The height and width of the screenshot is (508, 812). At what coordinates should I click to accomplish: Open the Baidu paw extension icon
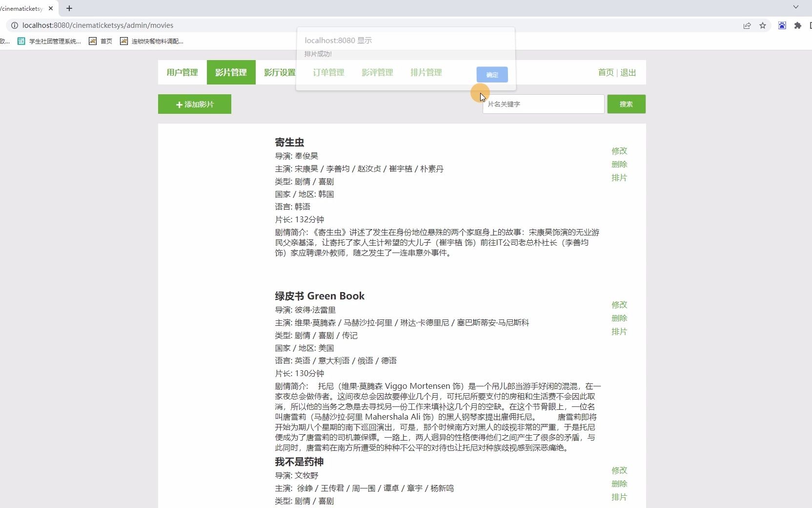(782, 25)
